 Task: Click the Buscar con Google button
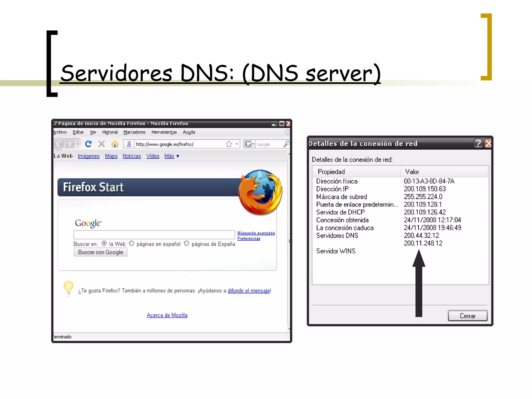click(x=101, y=252)
